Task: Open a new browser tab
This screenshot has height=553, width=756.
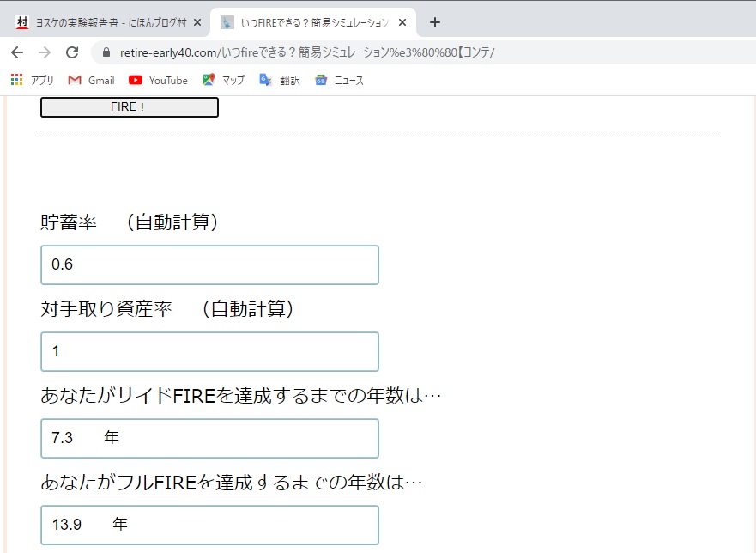Action: 434,22
